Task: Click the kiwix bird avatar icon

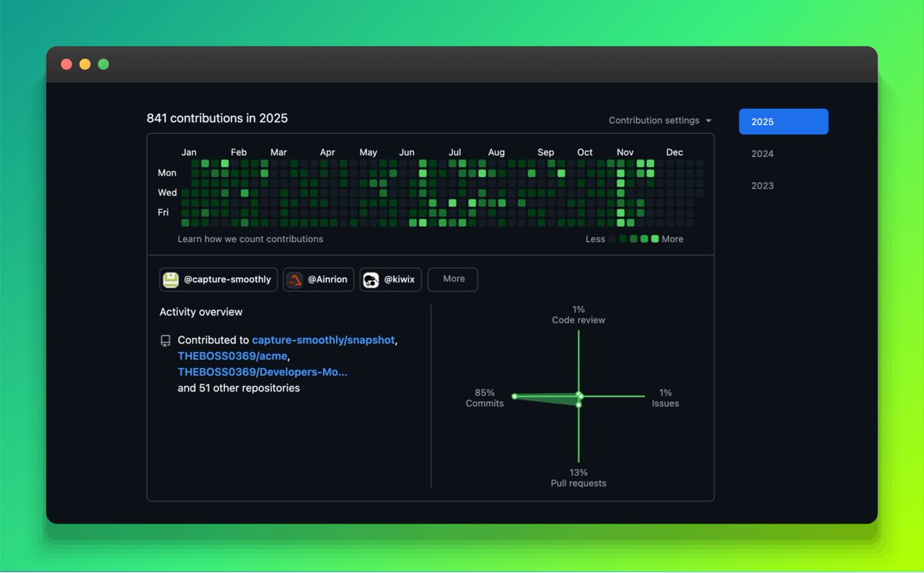Action: [371, 280]
